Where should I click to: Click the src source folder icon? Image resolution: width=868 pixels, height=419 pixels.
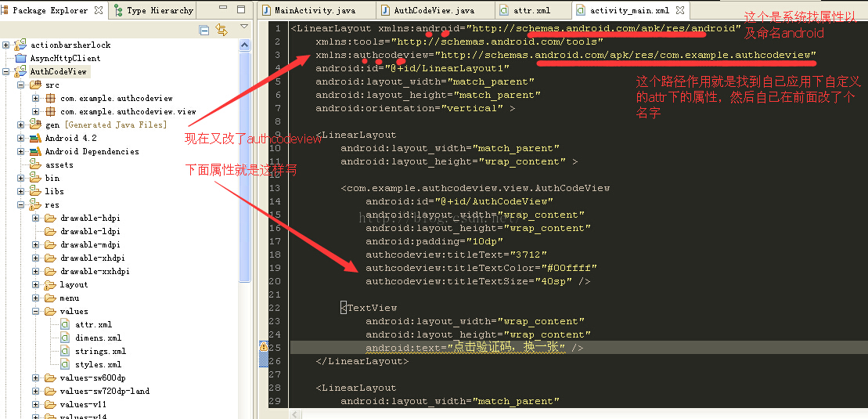(x=35, y=85)
